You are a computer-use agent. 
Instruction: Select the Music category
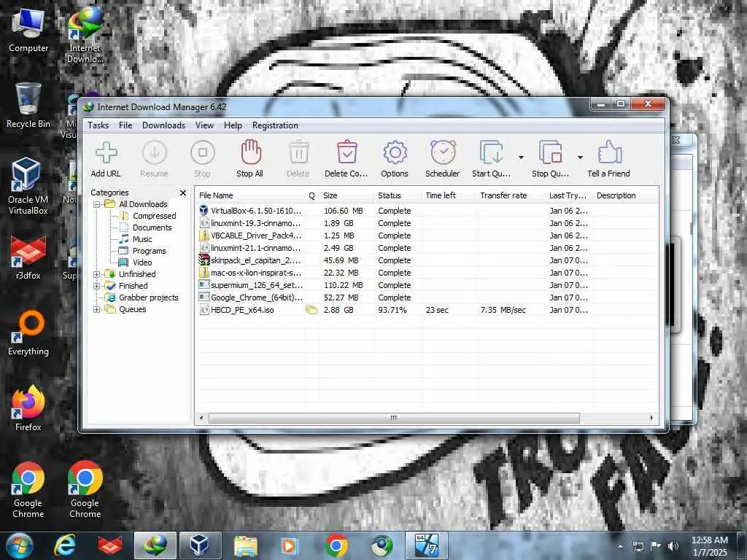(x=142, y=239)
